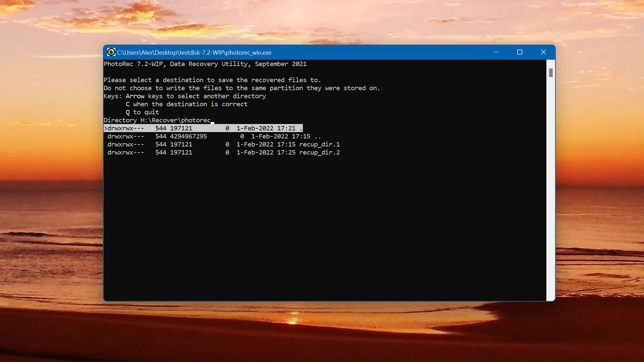This screenshot has width=644, height=362.
Task: Click the 4294967295 value in parent row
Action: (189, 136)
